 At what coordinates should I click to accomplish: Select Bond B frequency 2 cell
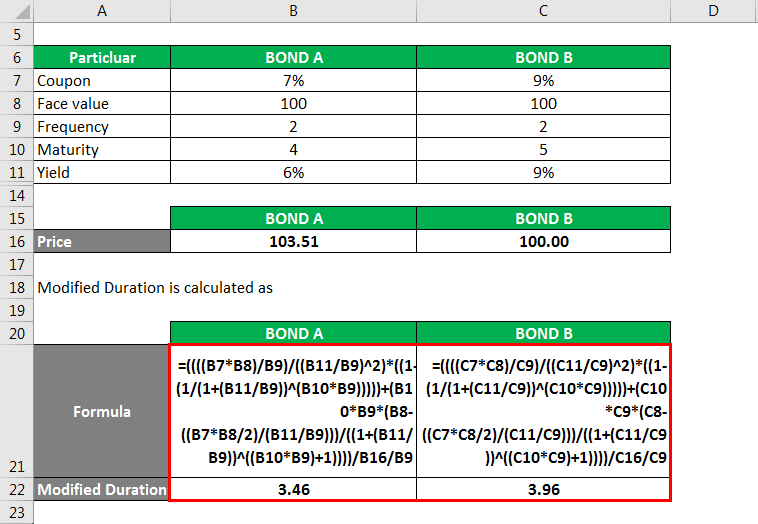pos(543,126)
